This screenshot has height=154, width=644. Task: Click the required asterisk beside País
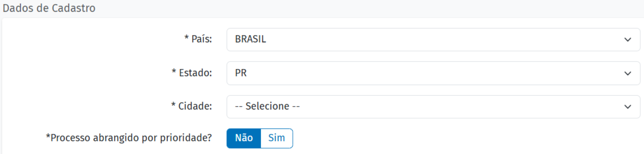coord(187,38)
